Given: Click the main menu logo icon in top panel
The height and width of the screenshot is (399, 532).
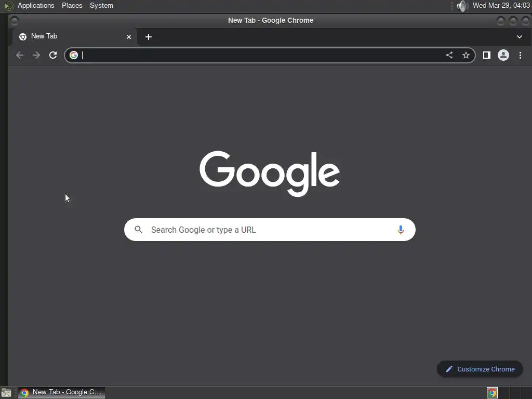Looking at the screenshot, I should click(8, 6).
